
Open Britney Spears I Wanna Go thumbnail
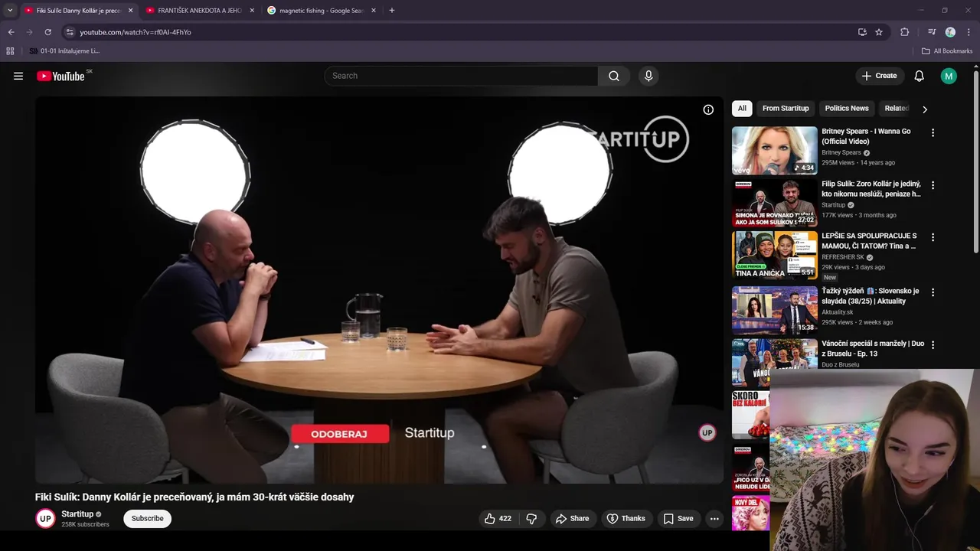775,151
